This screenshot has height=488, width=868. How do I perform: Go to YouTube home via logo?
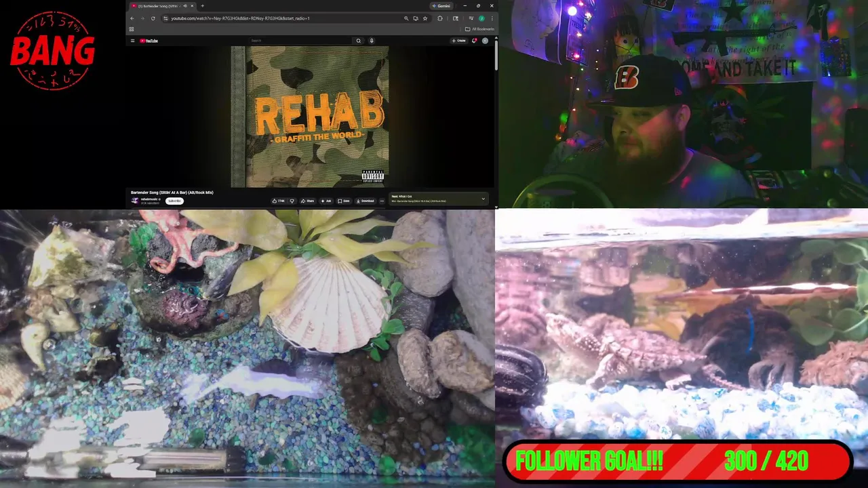(x=149, y=41)
